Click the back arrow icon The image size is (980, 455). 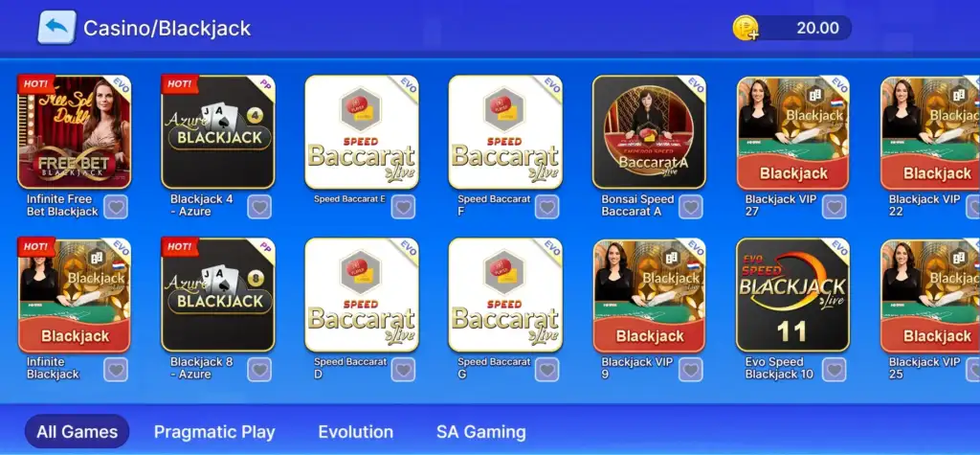[56, 28]
